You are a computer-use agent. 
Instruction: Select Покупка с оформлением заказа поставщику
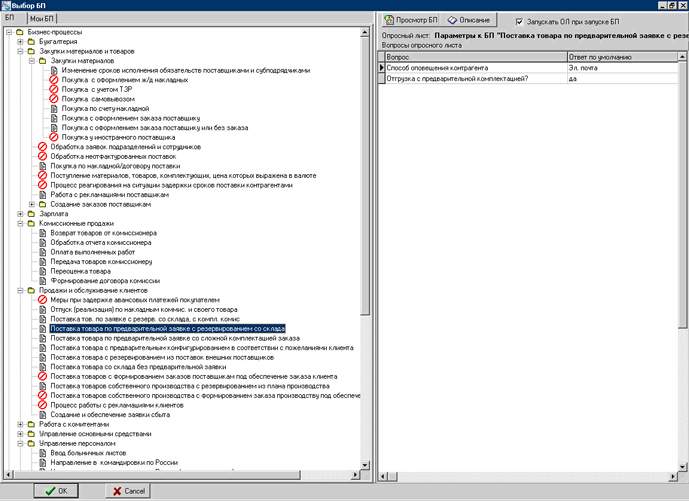(131, 118)
